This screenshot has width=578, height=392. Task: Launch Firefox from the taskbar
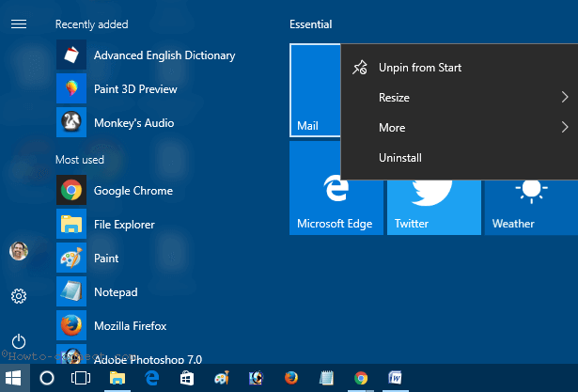pos(291,378)
